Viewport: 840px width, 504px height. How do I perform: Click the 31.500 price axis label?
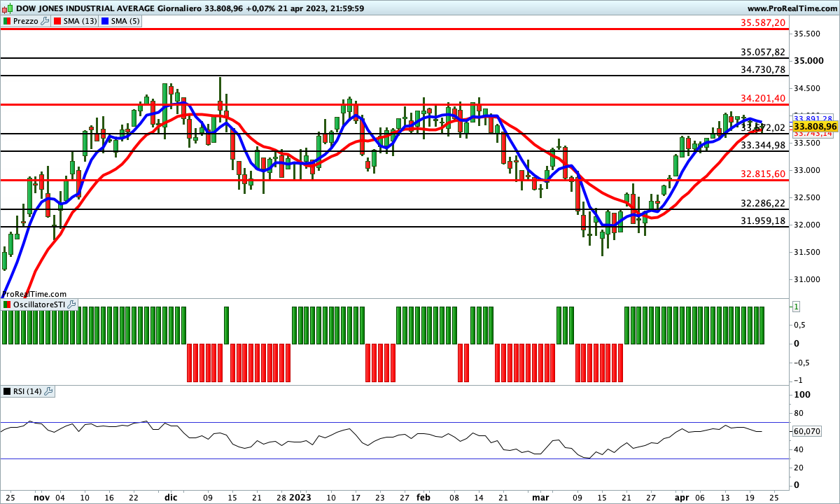click(x=808, y=252)
